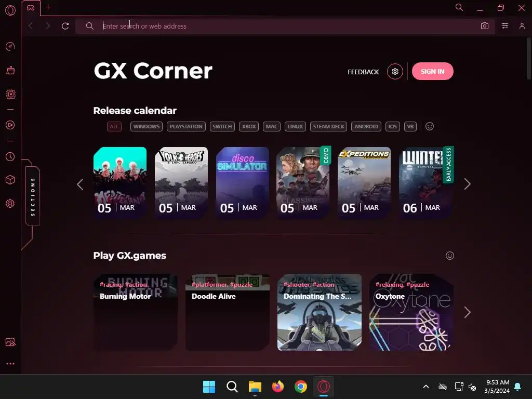Viewport: 532px width, 399px height.
Task: Show previous release calendar games
Action: pos(80,184)
